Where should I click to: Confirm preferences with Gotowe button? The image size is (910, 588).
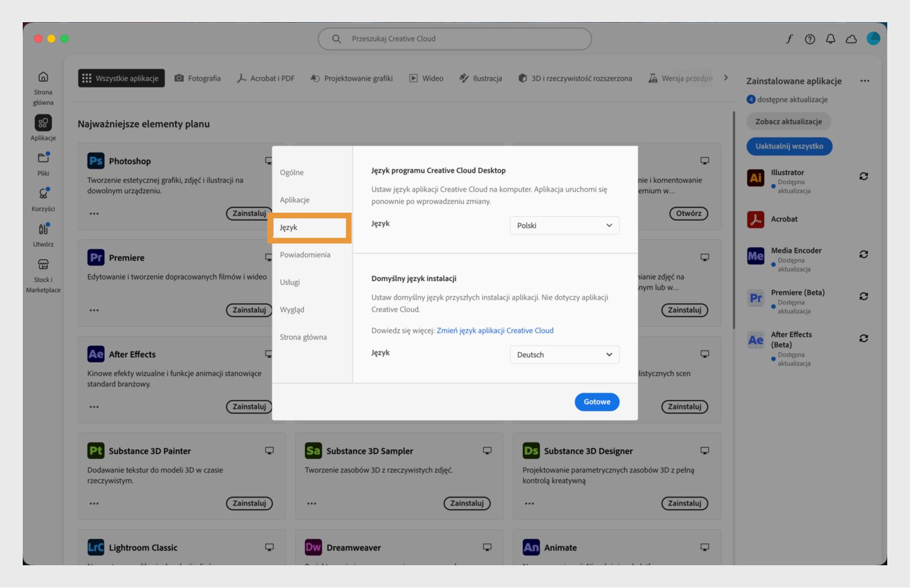click(597, 401)
